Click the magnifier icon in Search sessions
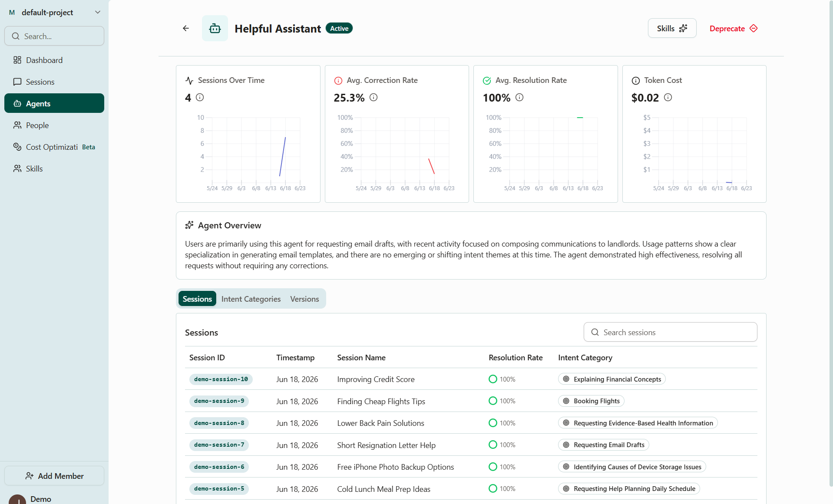Viewport: 833px width, 504px height. [x=595, y=332]
